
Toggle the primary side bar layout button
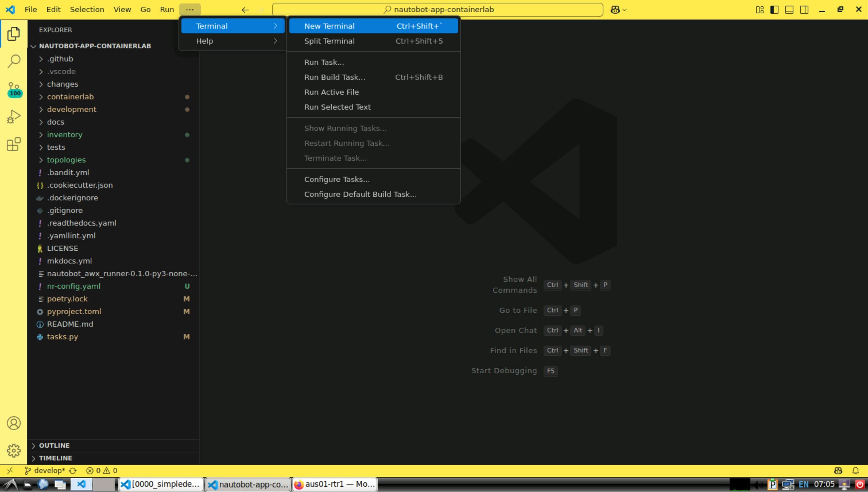click(x=774, y=9)
